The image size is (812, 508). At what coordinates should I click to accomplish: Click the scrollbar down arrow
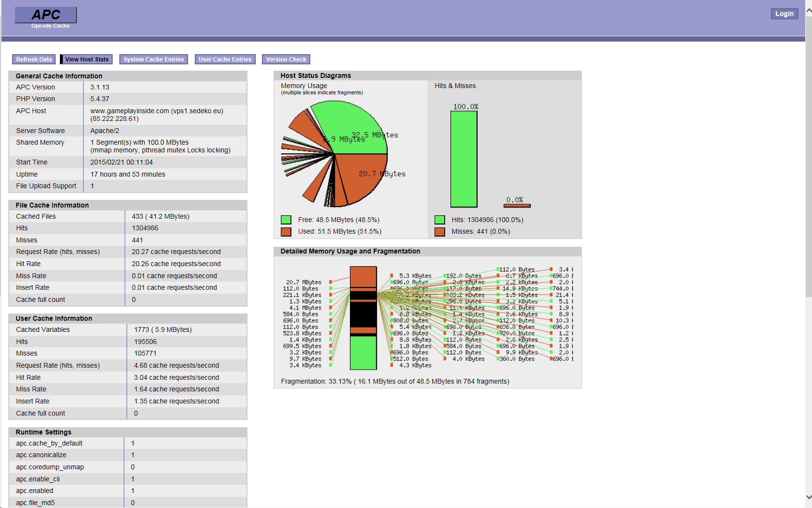tap(809, 497)
